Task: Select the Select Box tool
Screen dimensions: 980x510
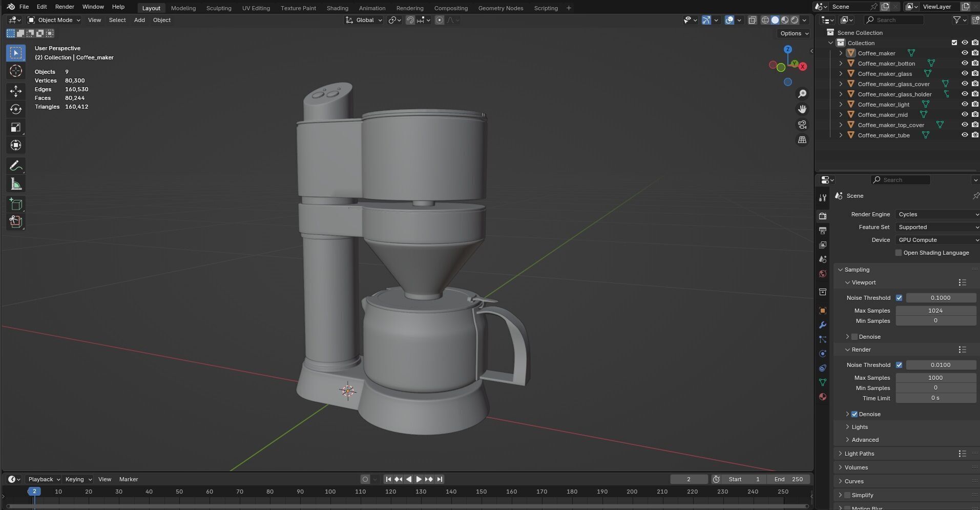Action: [x=16, y=53]
